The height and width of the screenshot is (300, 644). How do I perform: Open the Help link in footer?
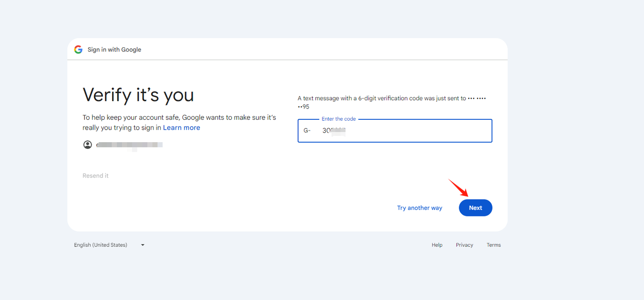tap(437, 245)
